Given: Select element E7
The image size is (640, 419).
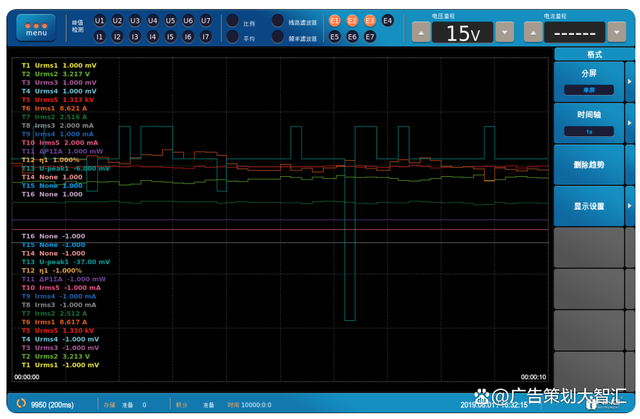Looking at the screenshot, I should pyautogui.click(x=370, y=37).
